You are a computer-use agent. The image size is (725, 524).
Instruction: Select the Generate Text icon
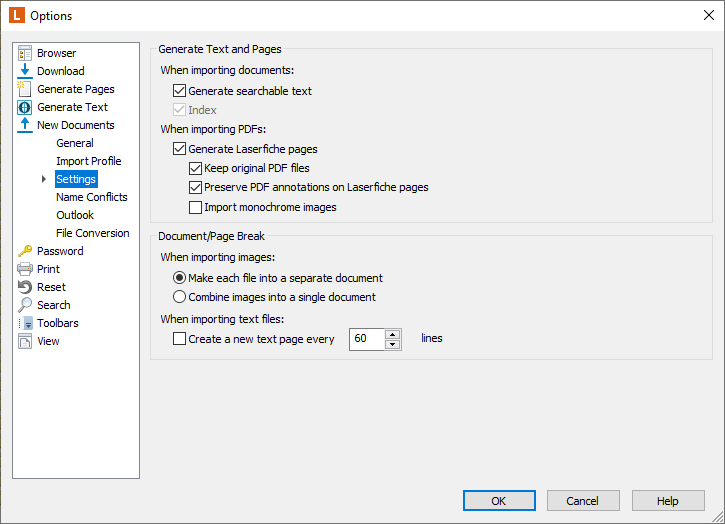click(x=25, y=107)
